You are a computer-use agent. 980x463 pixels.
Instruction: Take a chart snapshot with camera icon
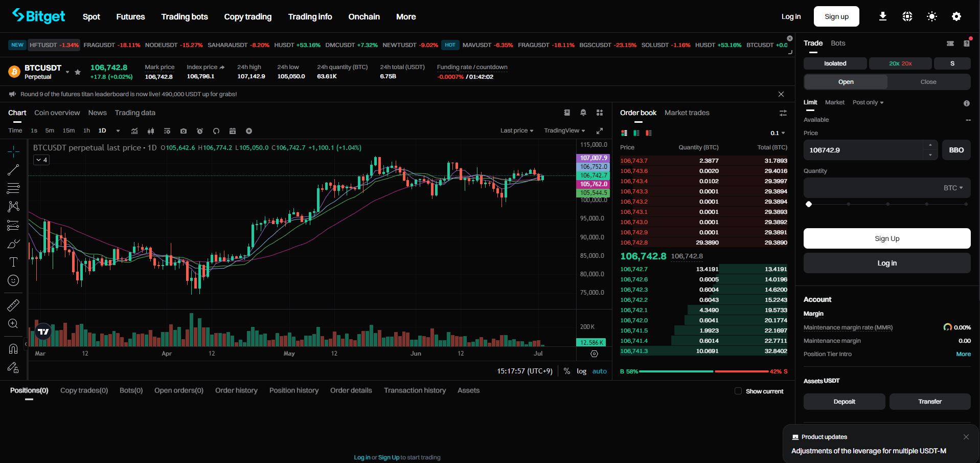click(184, 131)
